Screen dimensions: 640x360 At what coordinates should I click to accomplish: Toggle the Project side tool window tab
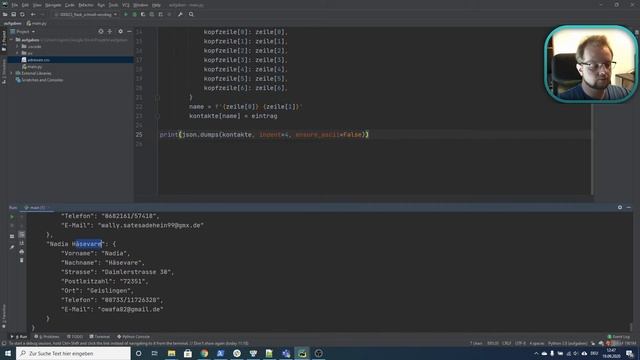tap(4, 41)
